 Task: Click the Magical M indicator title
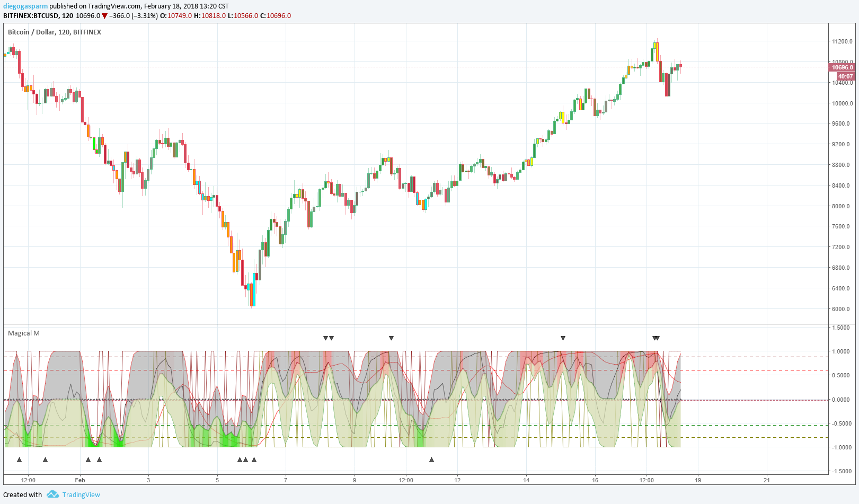click(x=24, y=333)
